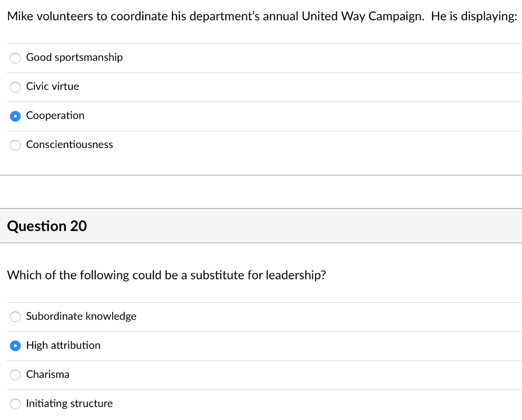This screenshot has width=522, height=420.
Task: Click the Initiating structure answer text
Action: 69,403
